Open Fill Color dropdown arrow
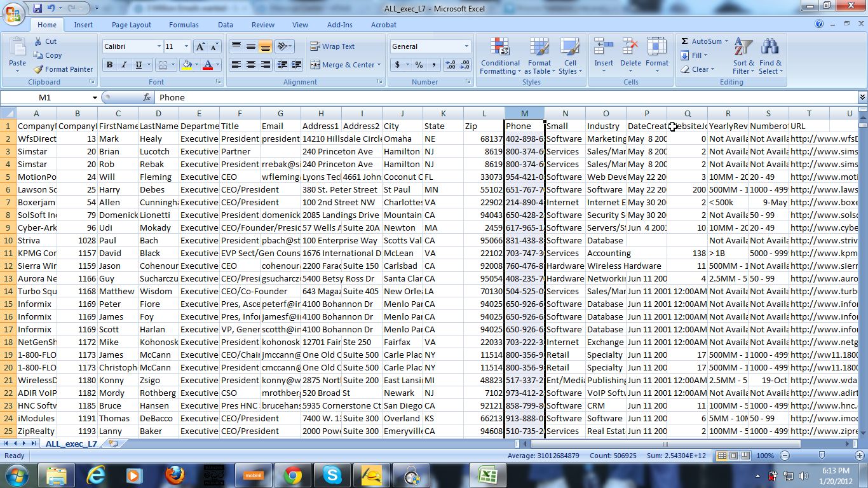Image resolution: width=868 pixels, height=488 pixels. click(x=196, y=65)
